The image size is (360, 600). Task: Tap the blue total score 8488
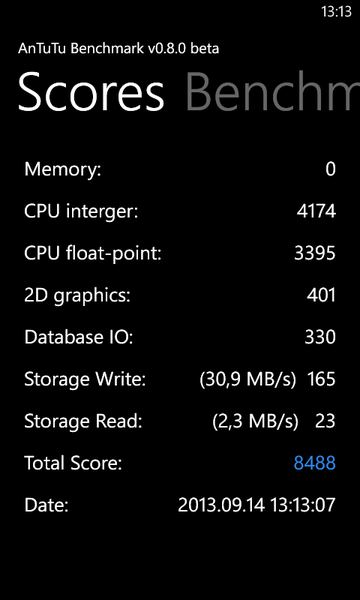(314, 463)
